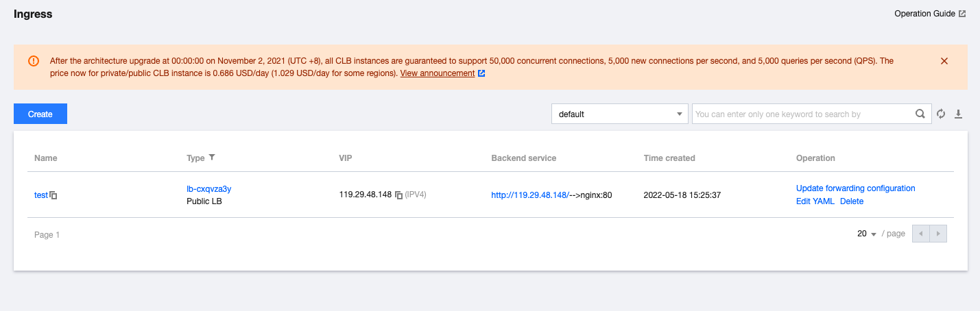Refresh the ingress list

click(941, 114)
